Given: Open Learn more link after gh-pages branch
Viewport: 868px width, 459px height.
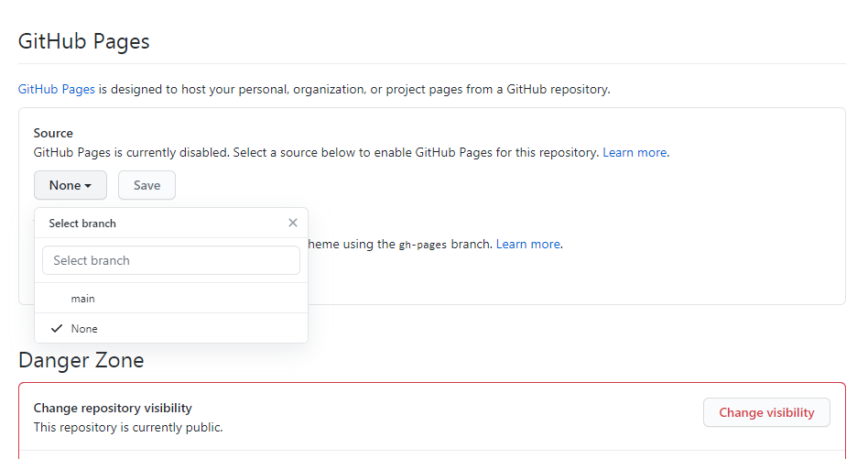Looking at the screenshot, I should pos(527,245).
